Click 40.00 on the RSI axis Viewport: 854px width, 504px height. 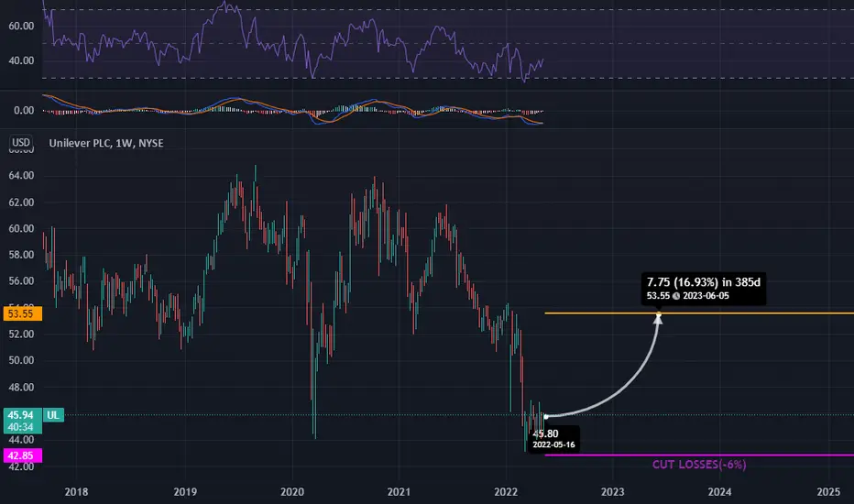pos(21,60)
